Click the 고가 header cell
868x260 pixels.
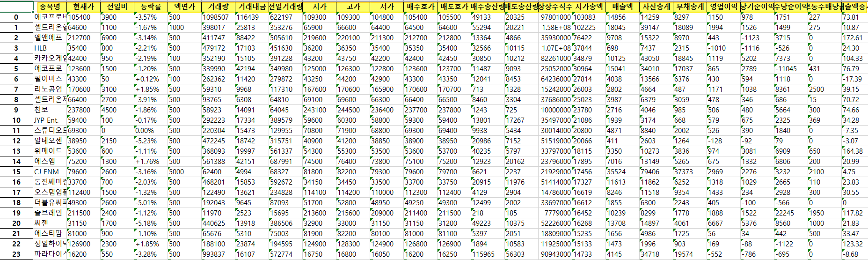pyautogui.click(x=353, y=7)
